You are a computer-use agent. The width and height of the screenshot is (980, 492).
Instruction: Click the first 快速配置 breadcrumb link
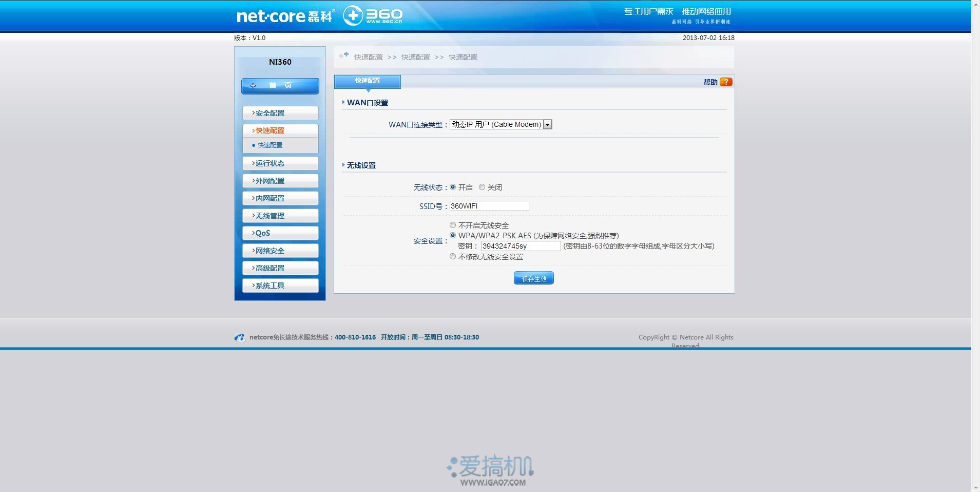point(369,57)
